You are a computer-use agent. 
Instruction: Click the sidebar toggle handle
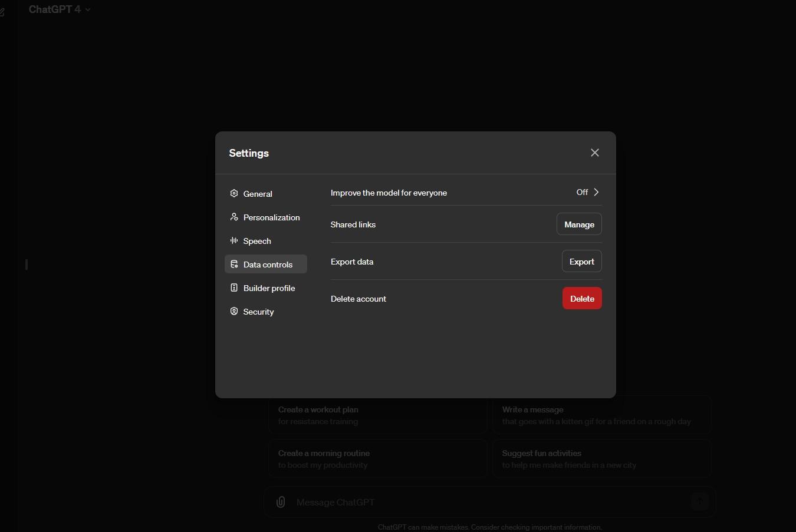pos(27,265)
